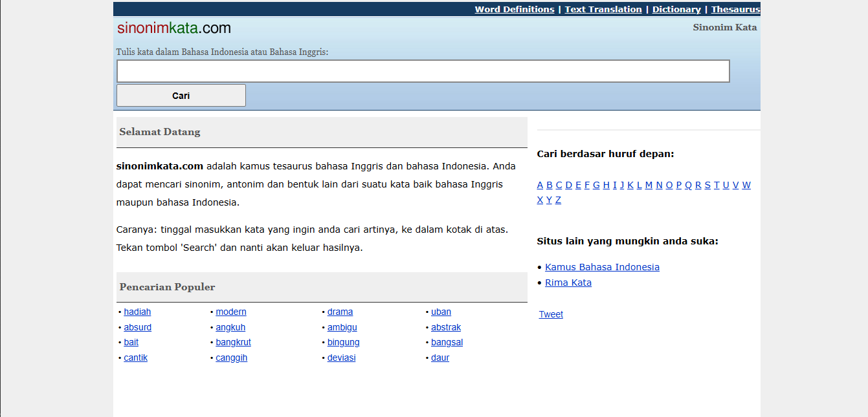Browse words starting with letter V
868x417 pixels.
click(735, 185)
